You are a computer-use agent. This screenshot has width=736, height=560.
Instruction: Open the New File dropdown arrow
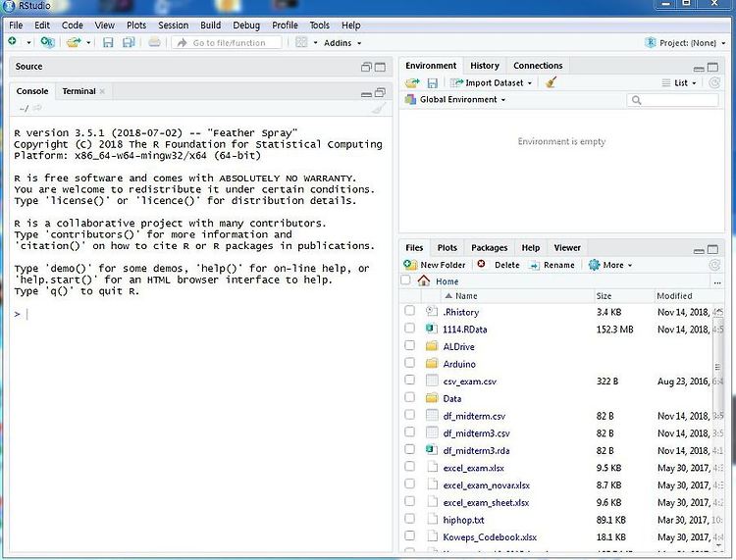[28, 43]
